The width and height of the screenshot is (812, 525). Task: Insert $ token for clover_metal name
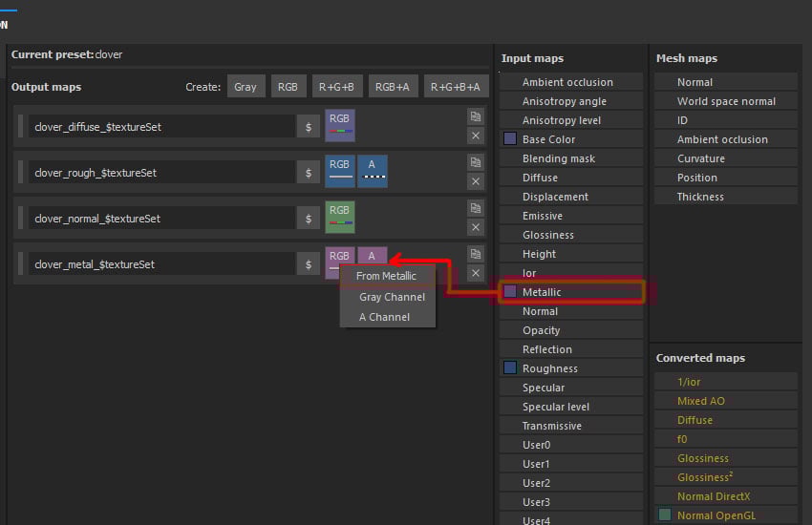(x=309, y=264)
